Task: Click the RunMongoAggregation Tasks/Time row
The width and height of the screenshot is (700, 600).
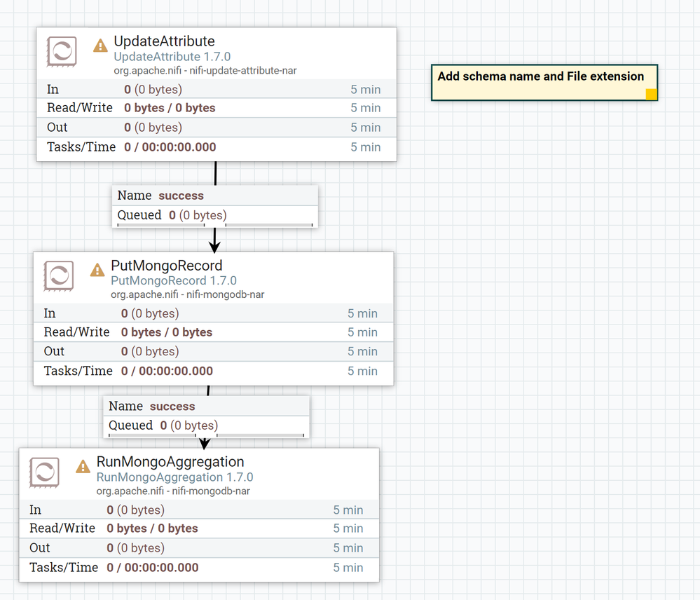Action: [x=199, y=568]
